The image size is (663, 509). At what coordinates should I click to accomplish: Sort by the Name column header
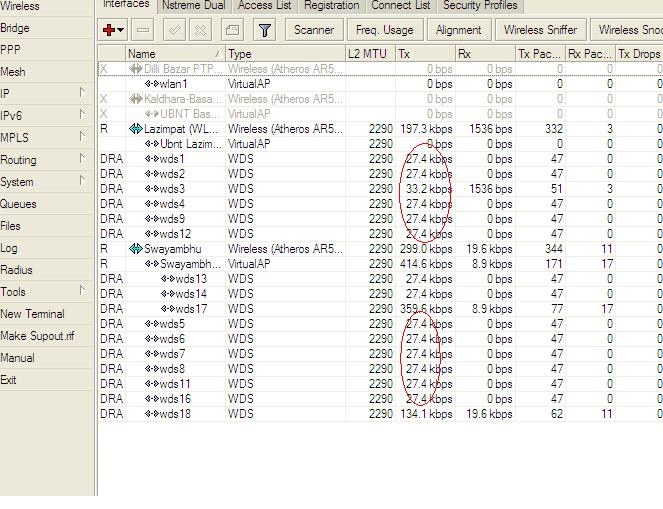175,54
